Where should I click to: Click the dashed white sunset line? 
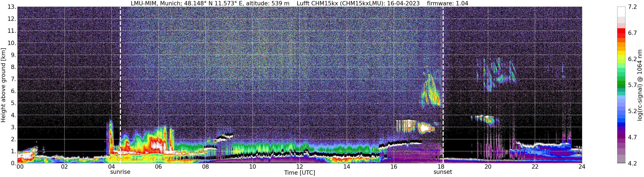443,85
